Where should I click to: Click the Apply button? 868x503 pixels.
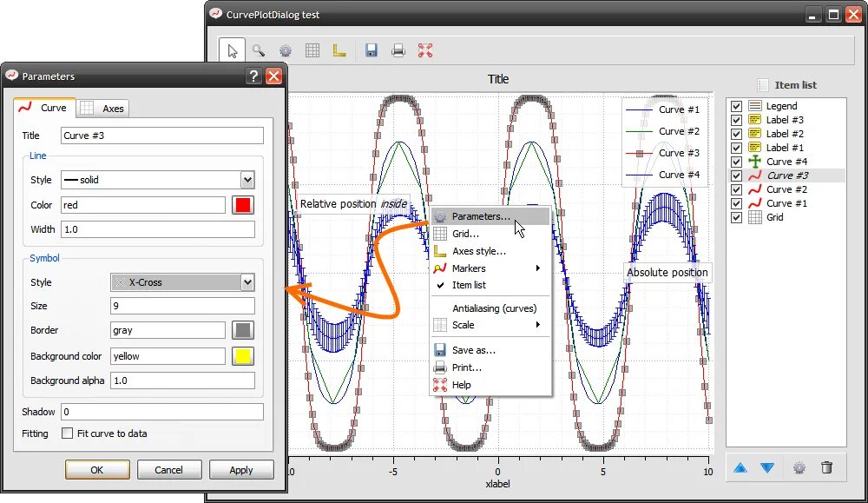click(x=241, y=470)
